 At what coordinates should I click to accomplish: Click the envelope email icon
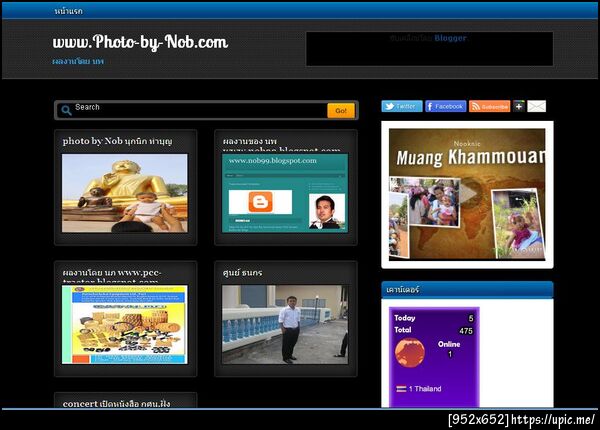pos(536,106)
